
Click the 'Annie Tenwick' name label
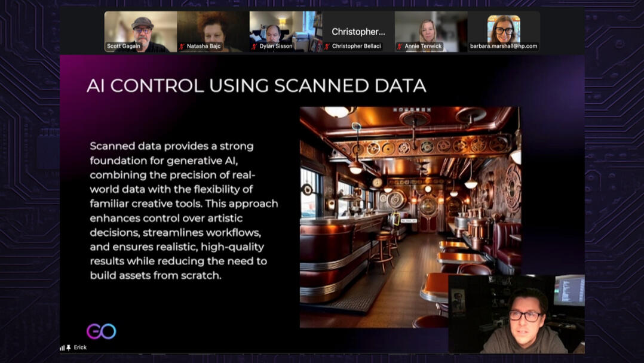tap(423, 46)
